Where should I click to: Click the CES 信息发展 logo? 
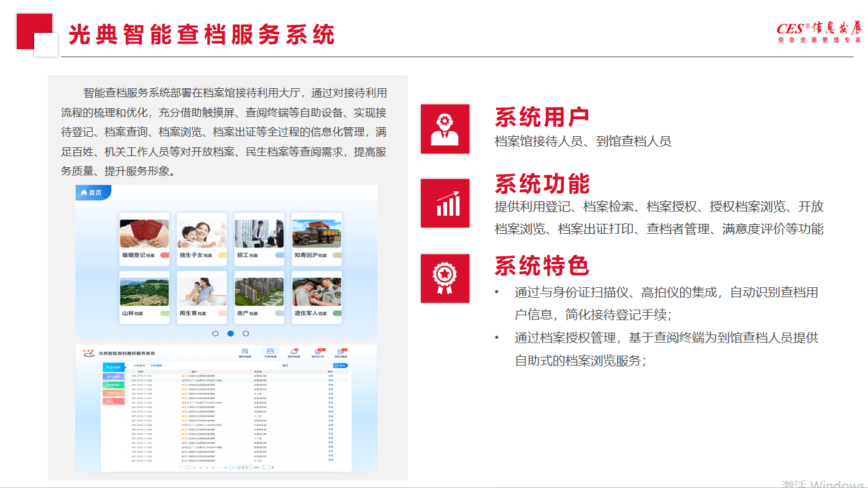pyautogui.click(x=820, y=31)
